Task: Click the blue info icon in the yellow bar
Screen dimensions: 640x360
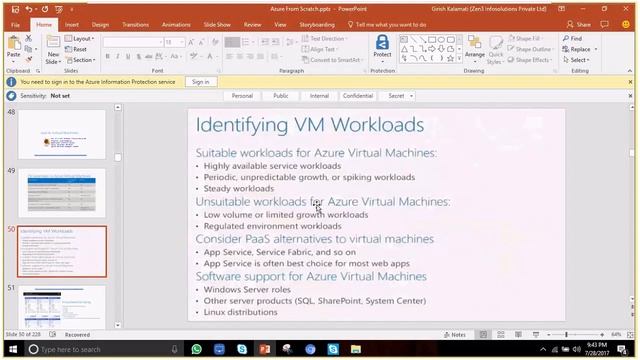Action: point(11,82)
